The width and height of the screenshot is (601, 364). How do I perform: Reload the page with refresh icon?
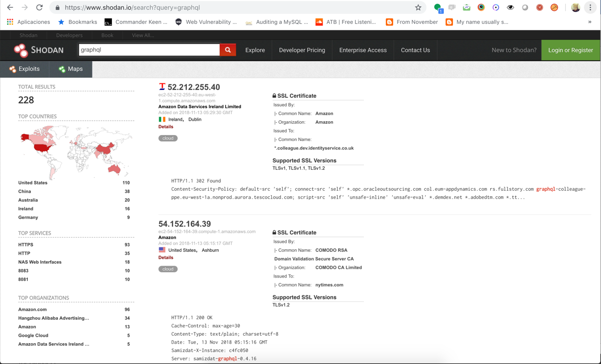39,7
